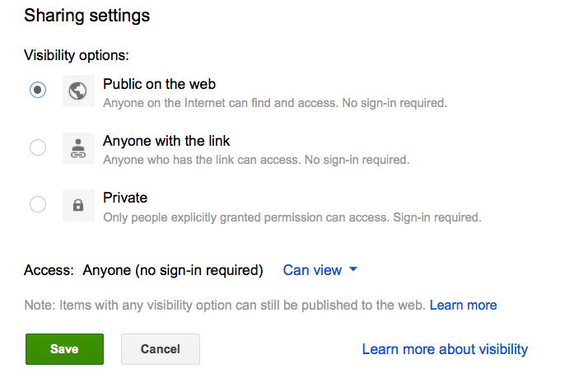Click the description under Public on the web
This screenshot has height=392, width=574.
coord(275,103)
